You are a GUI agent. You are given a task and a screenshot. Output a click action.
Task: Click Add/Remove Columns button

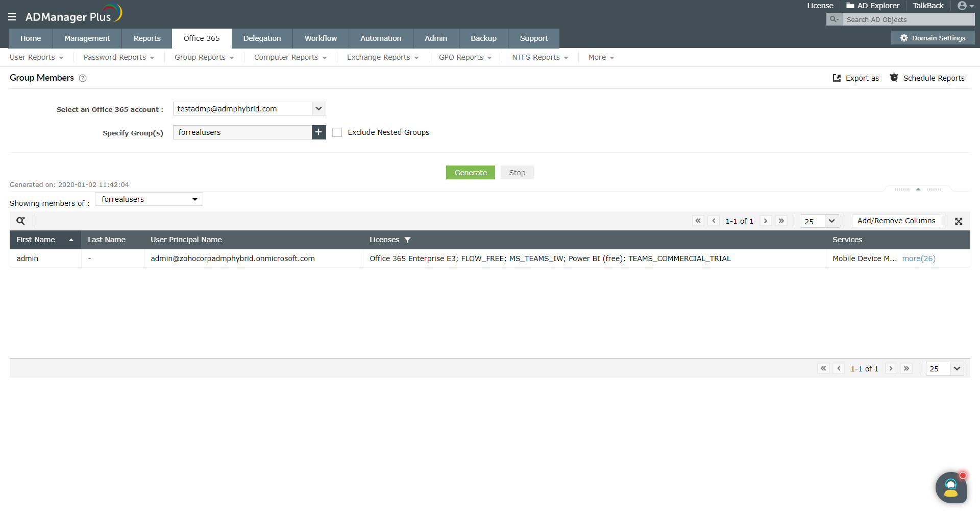(896, 221)
